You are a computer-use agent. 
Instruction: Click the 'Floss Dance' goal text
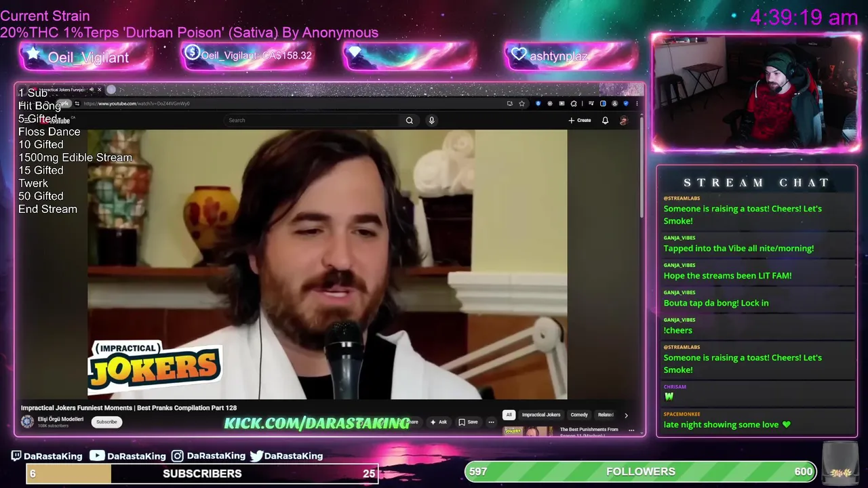(x=49, y=131)
